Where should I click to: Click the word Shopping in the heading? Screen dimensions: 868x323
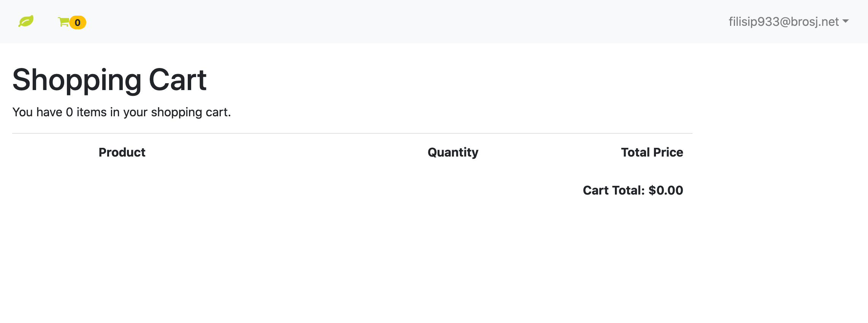point(77,81)
